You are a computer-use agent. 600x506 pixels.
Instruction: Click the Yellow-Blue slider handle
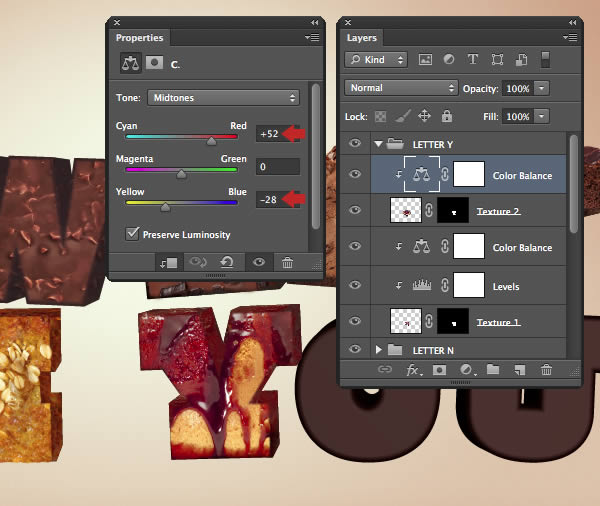coord(165,207)
